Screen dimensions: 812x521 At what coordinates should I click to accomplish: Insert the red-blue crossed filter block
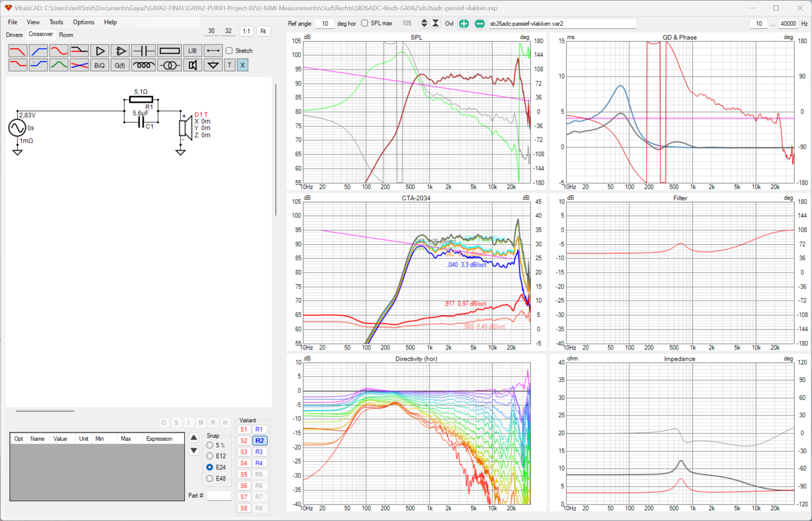[79, 65]
